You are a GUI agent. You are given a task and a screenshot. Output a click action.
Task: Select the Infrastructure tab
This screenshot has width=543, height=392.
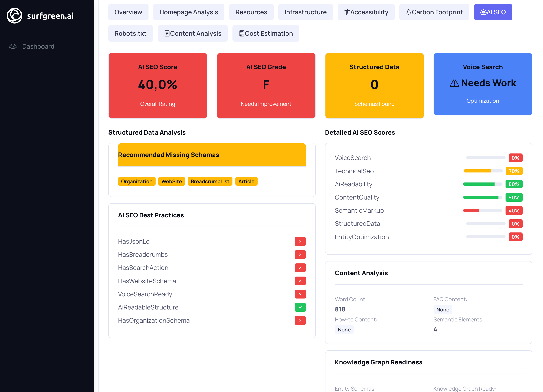[305, 12]
